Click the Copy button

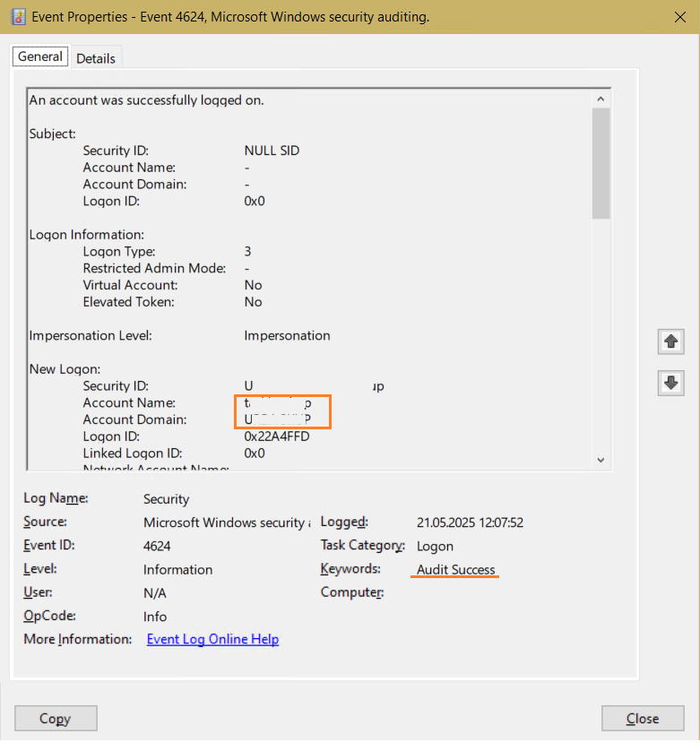56,719
